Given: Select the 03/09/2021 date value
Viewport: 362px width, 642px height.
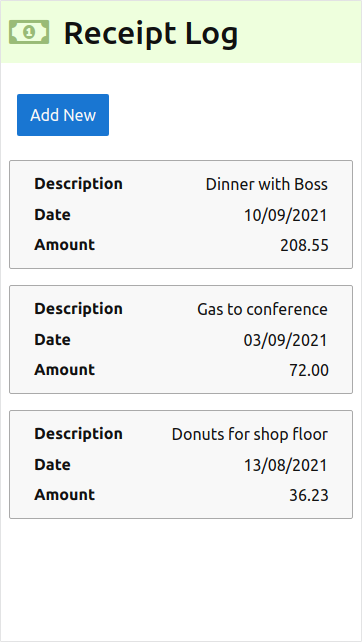Looking at the screenshot, I should 286,340.
